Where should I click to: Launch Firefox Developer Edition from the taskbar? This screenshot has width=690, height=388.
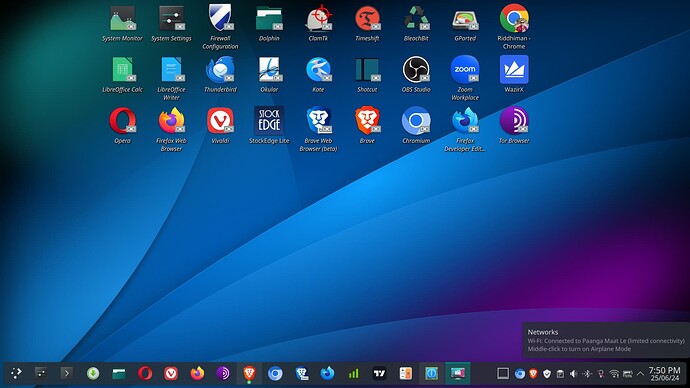pos(327,373)
